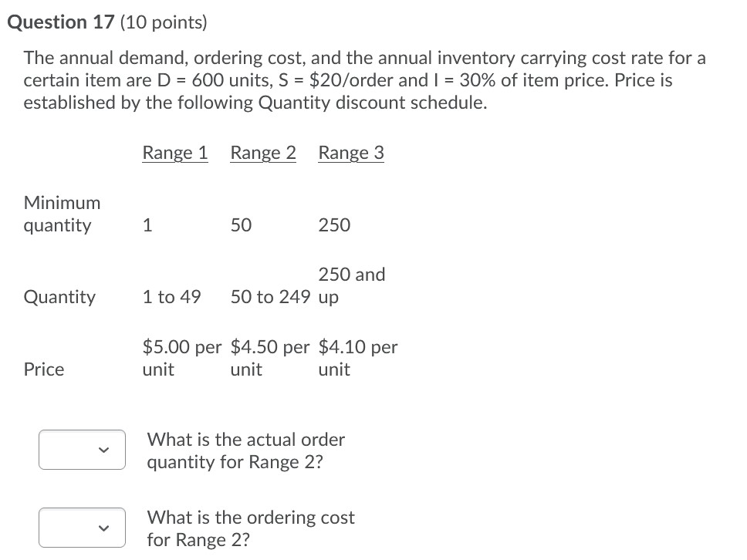Click the Quantity row label
Image resolution: width=747 pixels, height=560 pixels.
click(59, 297)
